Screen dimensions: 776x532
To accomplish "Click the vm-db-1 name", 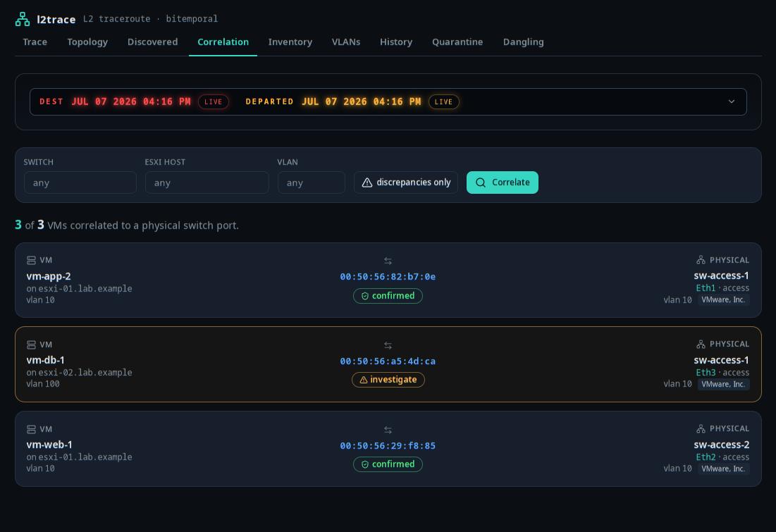I will point(46,360).
